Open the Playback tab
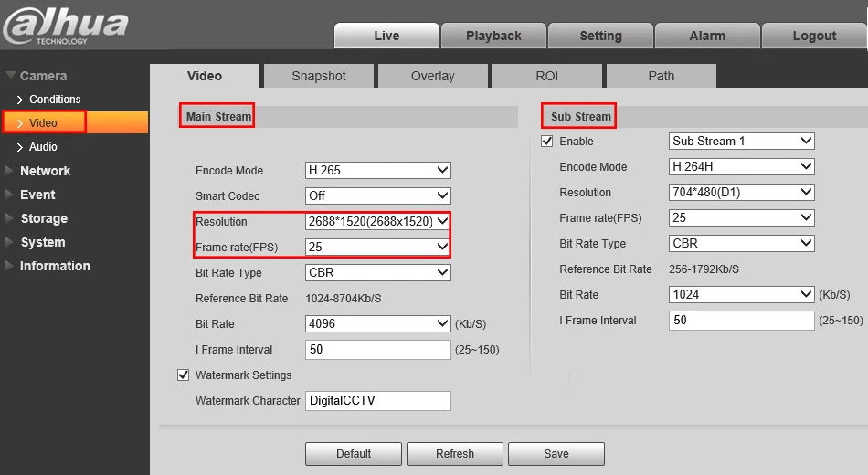 point(493,36)
